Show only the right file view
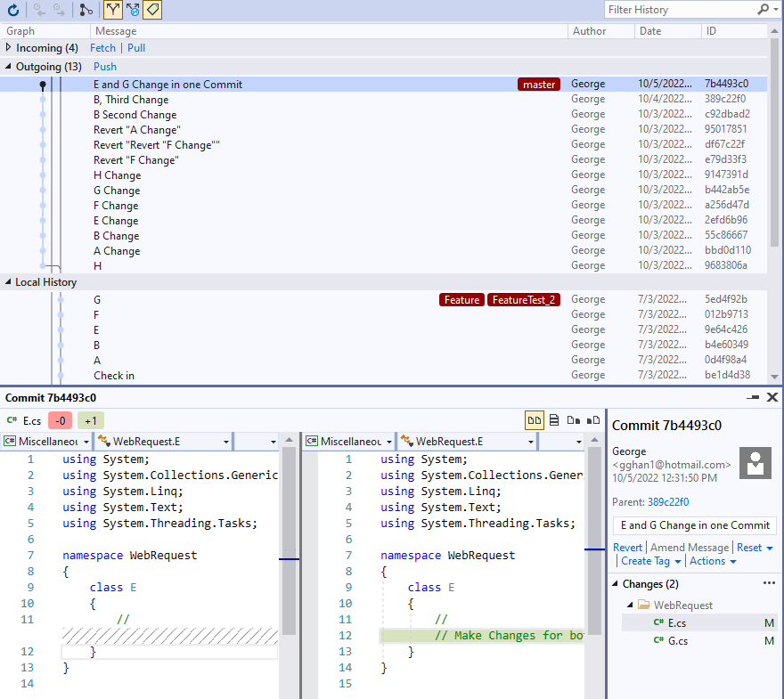Screen dimensions: 784x699 pos(592,419)
